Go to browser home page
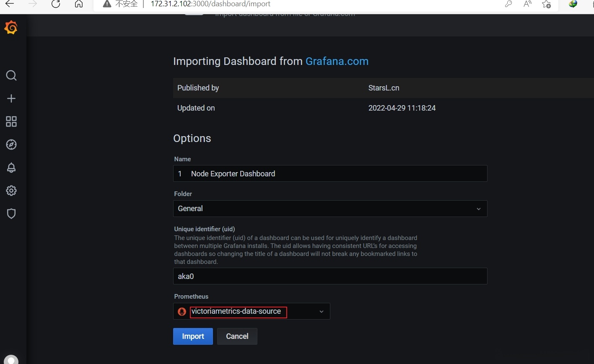Viewport: 594px width, 364px height. [x=79, y=4]
